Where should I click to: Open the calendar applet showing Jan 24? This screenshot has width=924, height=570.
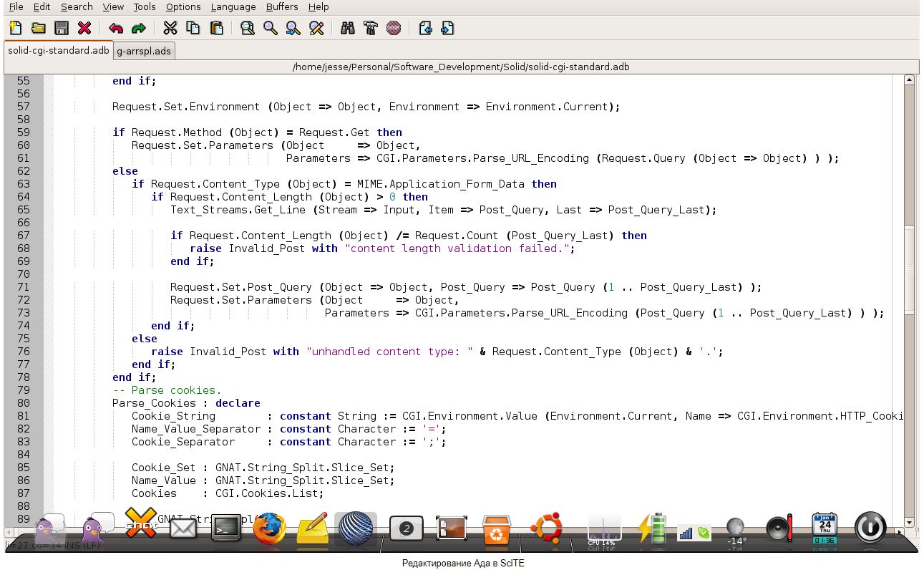tap(825, 529)
